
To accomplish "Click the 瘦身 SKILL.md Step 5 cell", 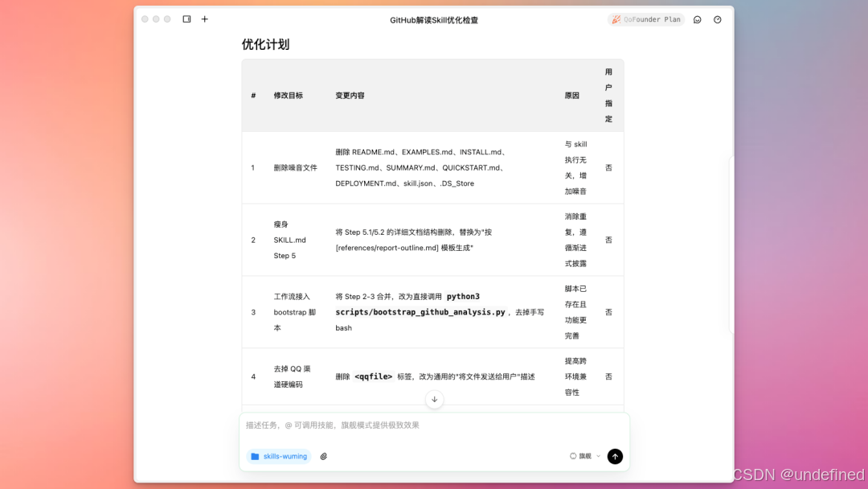I will point(289,240).
